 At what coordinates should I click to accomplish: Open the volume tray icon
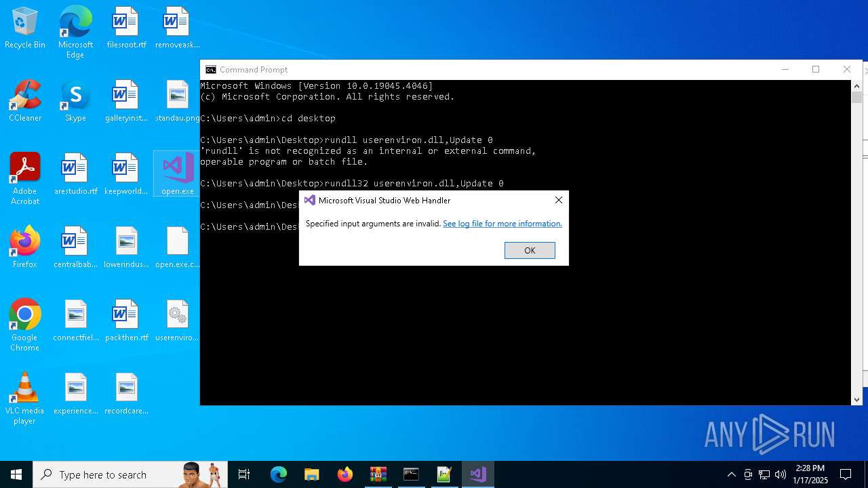point(781,474)
